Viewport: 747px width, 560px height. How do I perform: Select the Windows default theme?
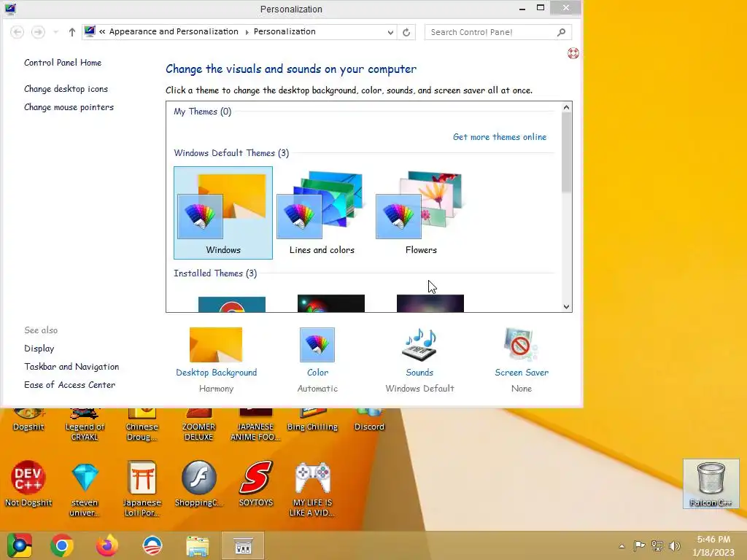(x=223, y=212)
